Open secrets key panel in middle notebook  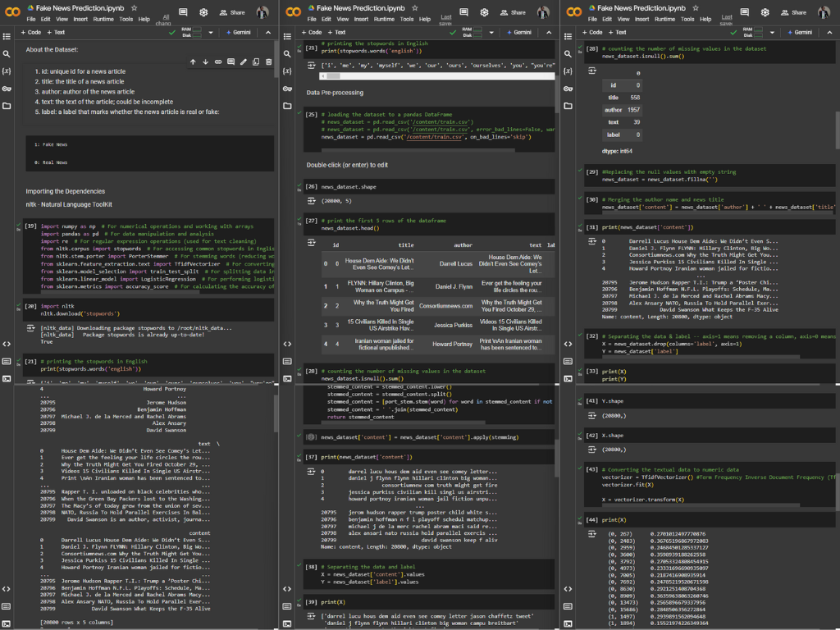[x=287, y=89]
